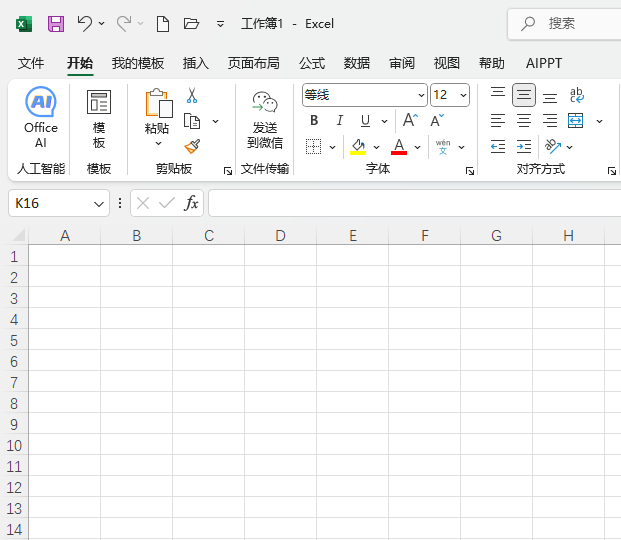Toggle right text alignment

550,120
